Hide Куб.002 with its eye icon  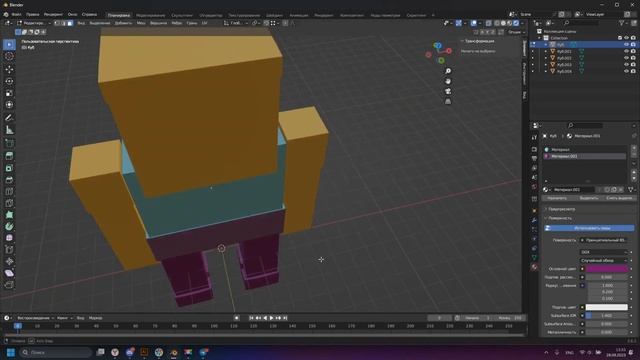click(x=626, y=58)
